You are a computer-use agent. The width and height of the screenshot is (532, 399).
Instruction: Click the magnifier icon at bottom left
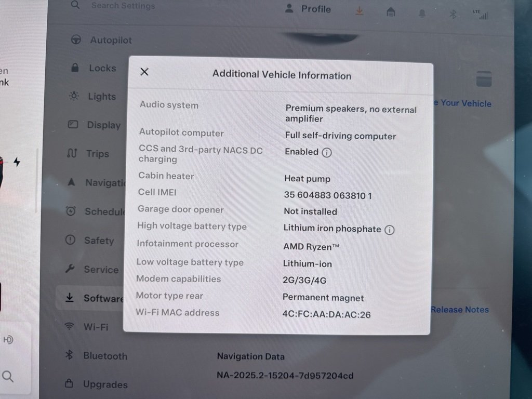click(x=8, y=376)
